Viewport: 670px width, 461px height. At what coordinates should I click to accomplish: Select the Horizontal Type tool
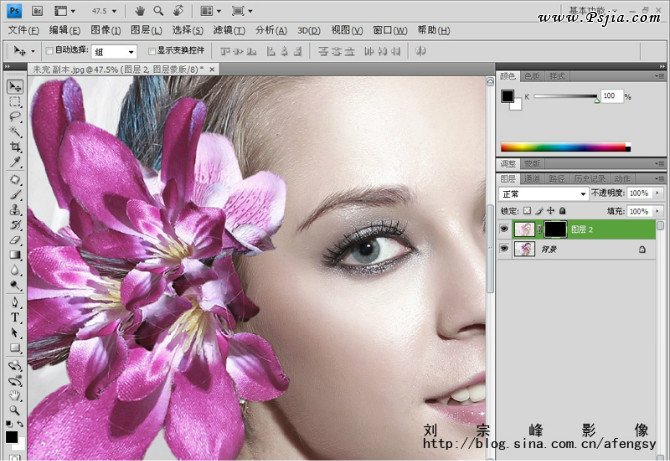15,317
